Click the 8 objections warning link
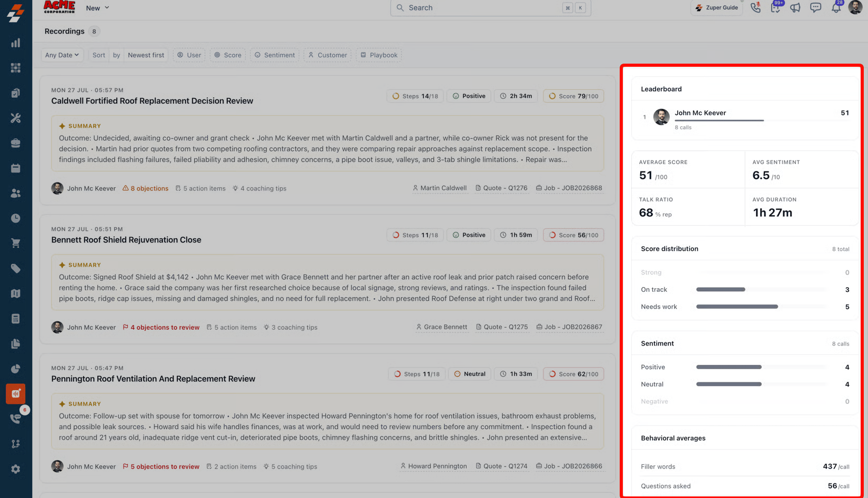The height and width of the screenshot is (498, 868). click(146, 188)
